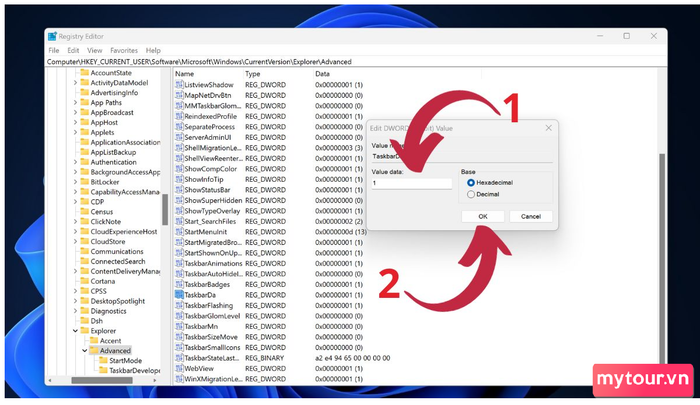Click the ServerAdminUI value icon
Viewport: 700px width, 405px height.
pos(179,137)
